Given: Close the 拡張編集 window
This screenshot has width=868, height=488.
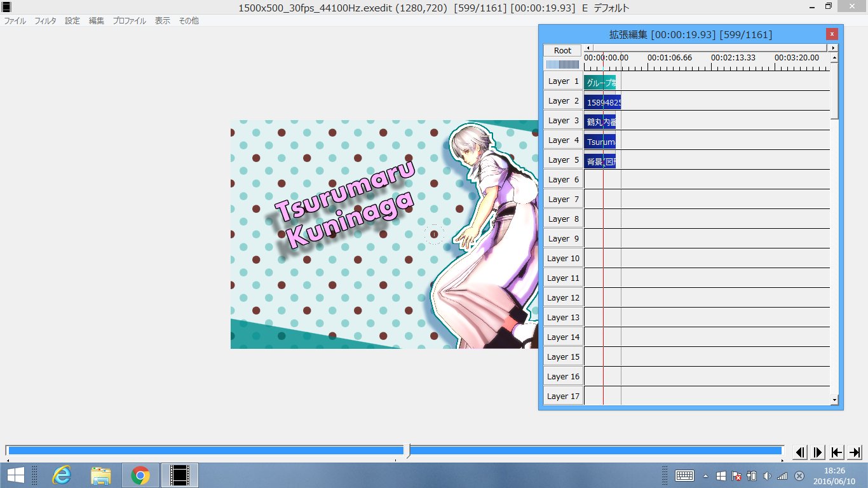Looking at the screenshot, I should (831, 34).
